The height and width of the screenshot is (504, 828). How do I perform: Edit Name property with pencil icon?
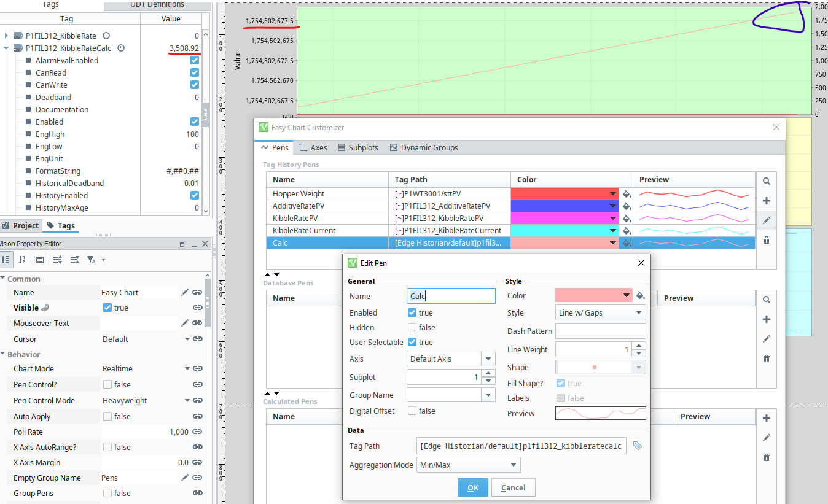[184, 292]
